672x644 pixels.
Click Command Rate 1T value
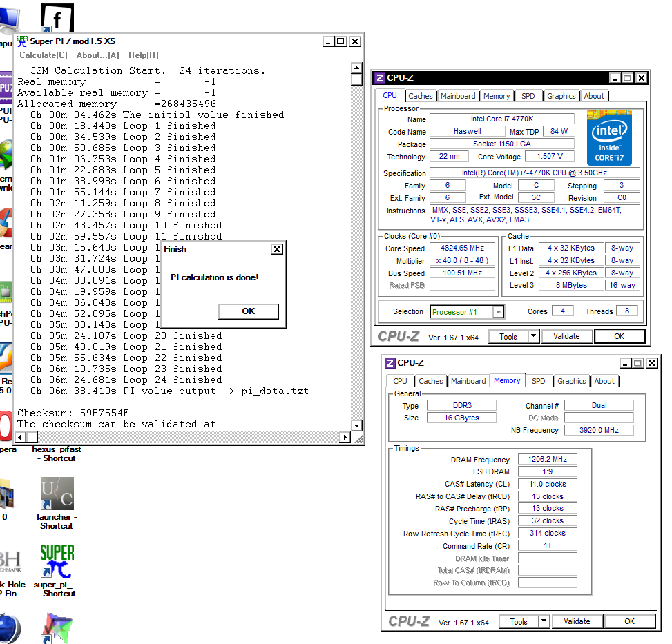pyautogui.click(x=547, y=546)
